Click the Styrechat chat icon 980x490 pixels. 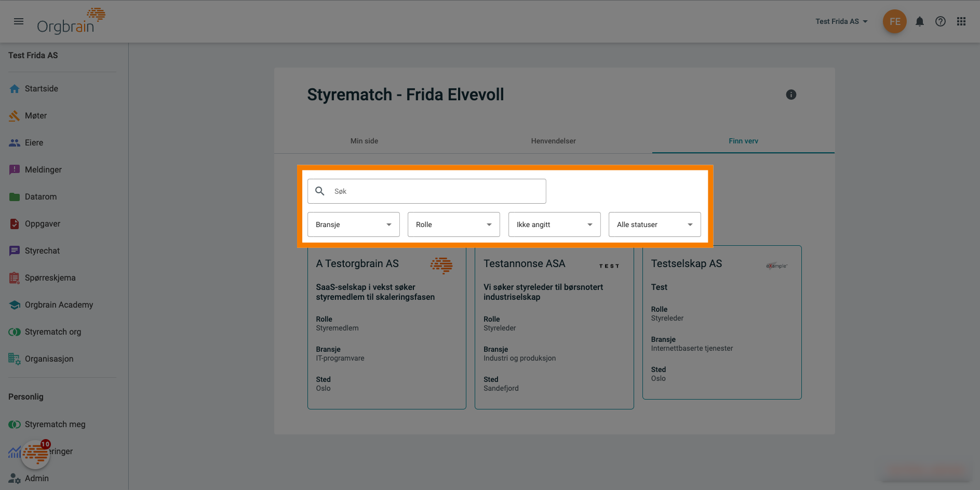[x=15, y=251]
